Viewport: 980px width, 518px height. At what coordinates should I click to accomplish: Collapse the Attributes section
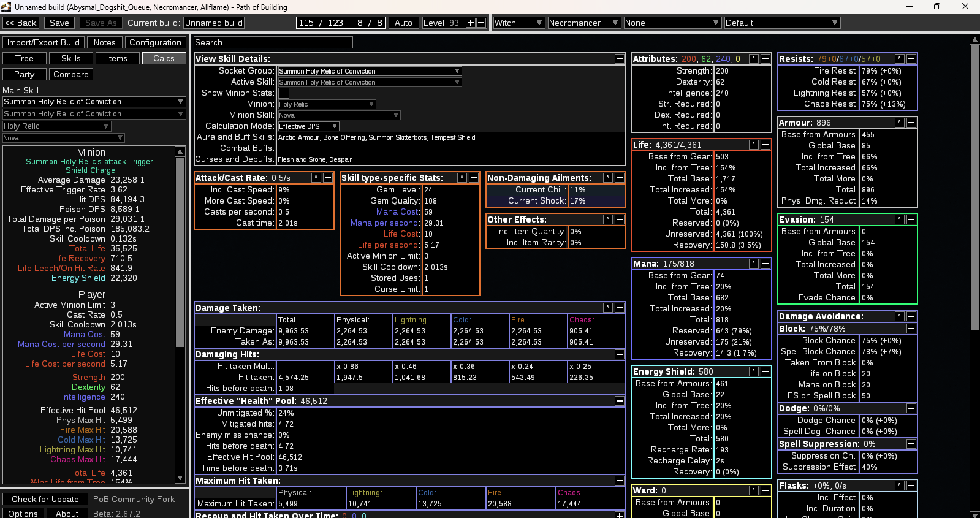click(x=765, y=59)
